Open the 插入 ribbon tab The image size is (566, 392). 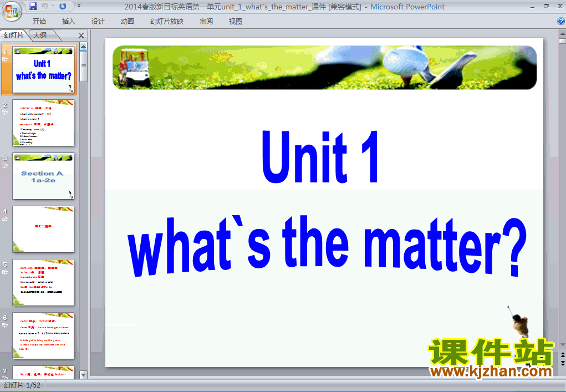(x=69, y=21)
